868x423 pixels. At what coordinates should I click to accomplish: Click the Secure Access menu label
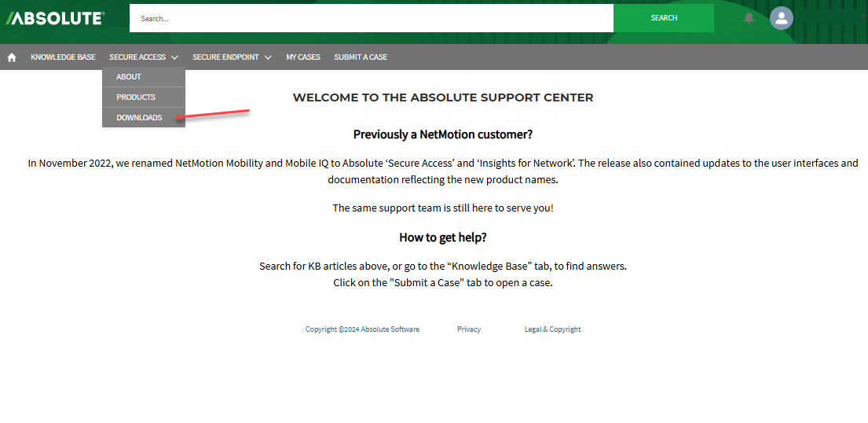tap(137, 57)
